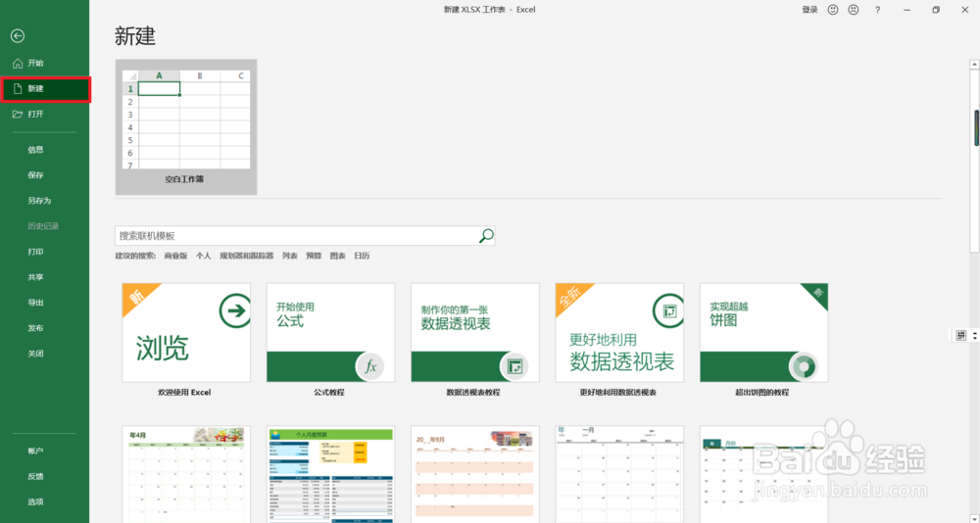
Task: Open the 一月 calendar template
Action: tap(619, 474)
